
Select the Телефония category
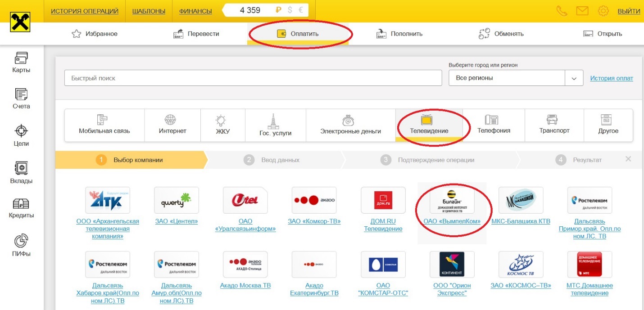pyautogui.click(x=494, y=125)
